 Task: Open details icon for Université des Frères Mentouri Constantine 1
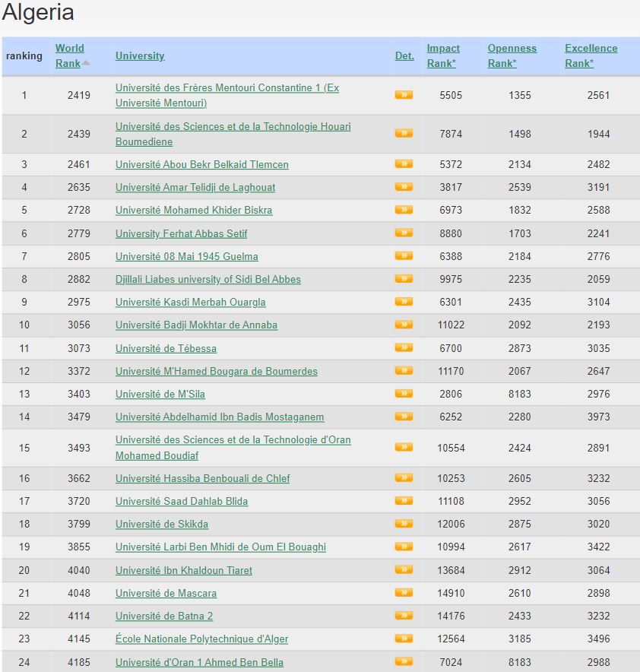click(x=404, y=94)
